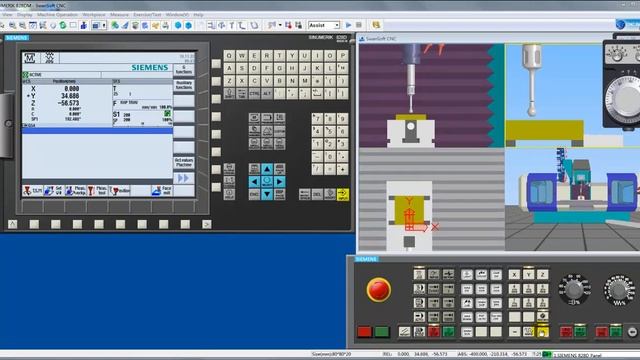
Task: Open the Measure menu
Action: (x=119, y=15)
